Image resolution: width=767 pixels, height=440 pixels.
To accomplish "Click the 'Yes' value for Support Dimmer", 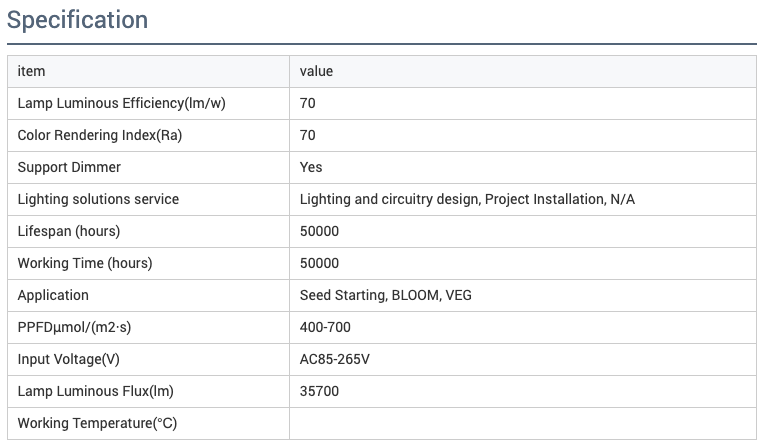I will pos(311,167).
